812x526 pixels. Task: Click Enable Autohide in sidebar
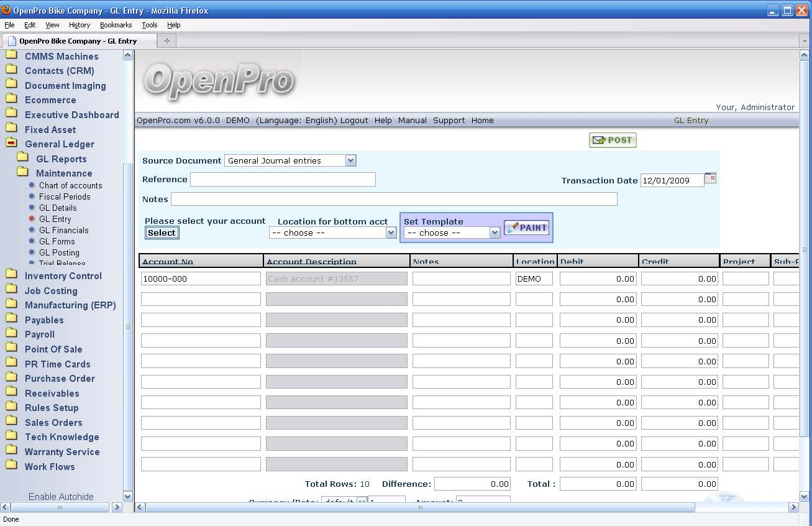tap(61, 497)
